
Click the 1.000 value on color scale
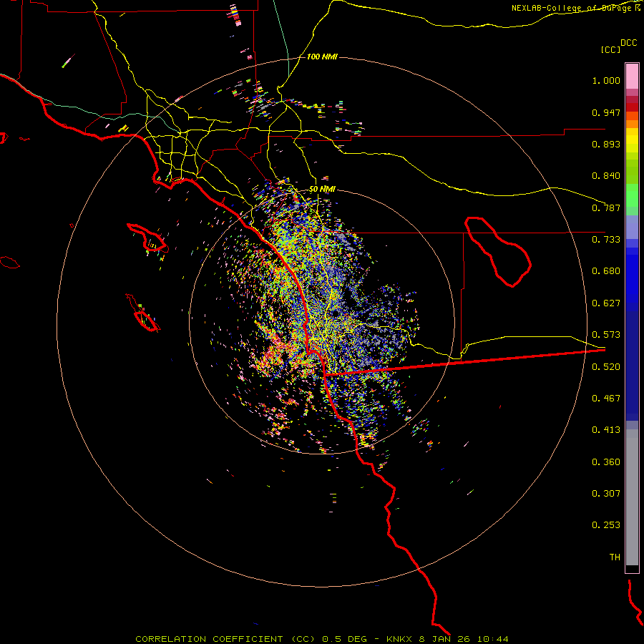(x=606, y=80)
